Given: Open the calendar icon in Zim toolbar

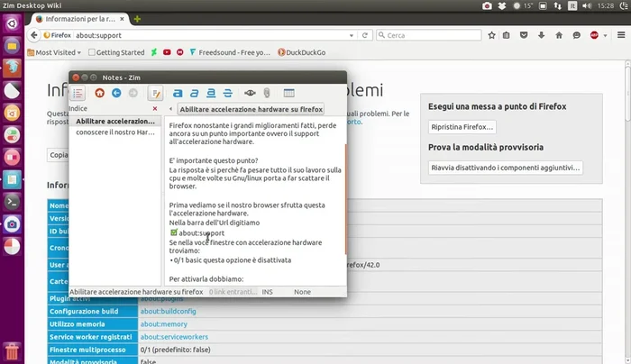Looking at the screenshot, I should pos(289,93).
